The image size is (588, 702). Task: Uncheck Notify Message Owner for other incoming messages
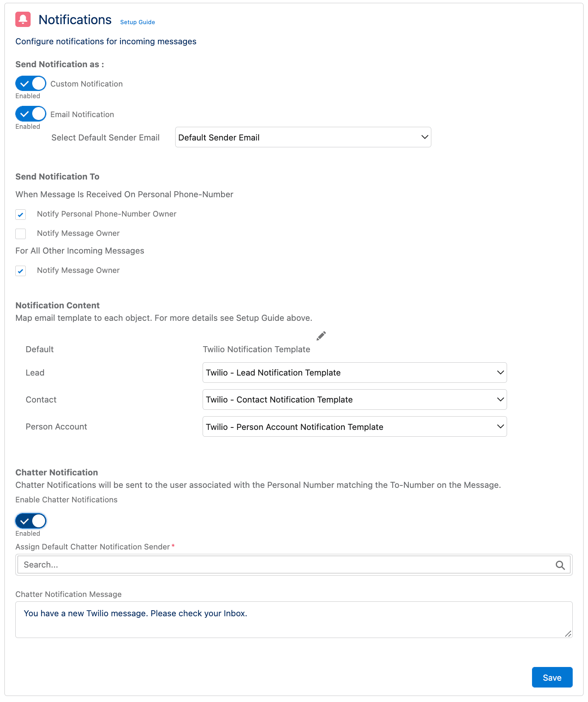point(21,271)
